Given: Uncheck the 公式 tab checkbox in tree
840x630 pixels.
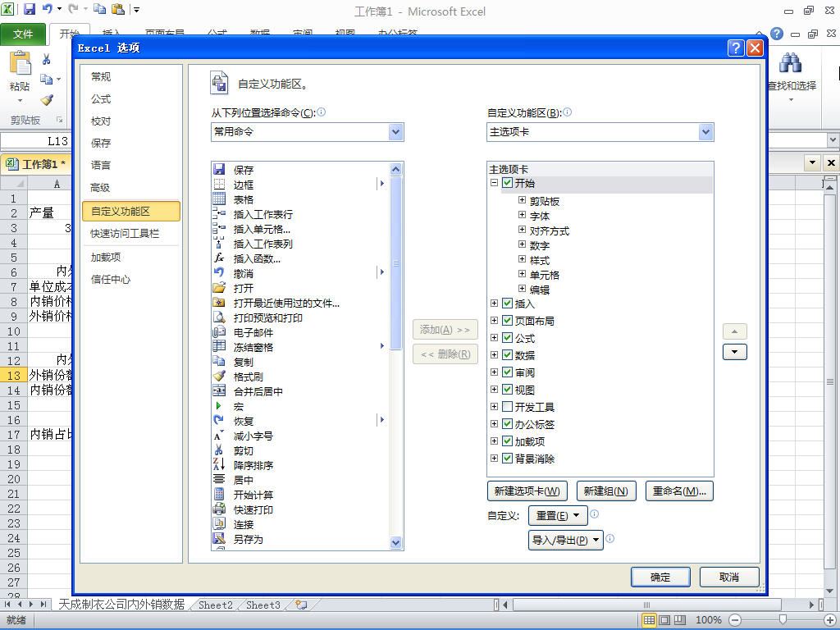Looking at the screenshot, I should pos(507,338).
